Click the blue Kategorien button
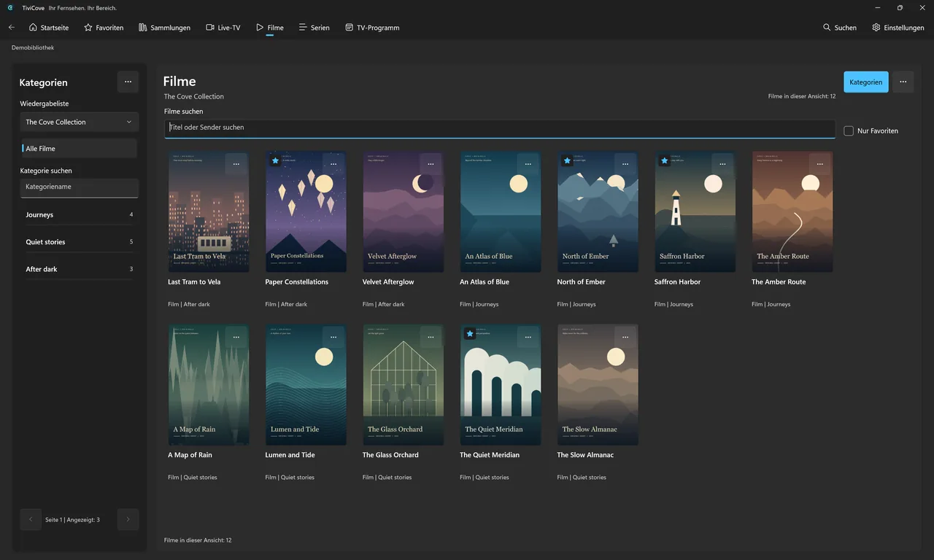Screen dimensions: 934x560 pyautogui.click(x=866, y=82)
